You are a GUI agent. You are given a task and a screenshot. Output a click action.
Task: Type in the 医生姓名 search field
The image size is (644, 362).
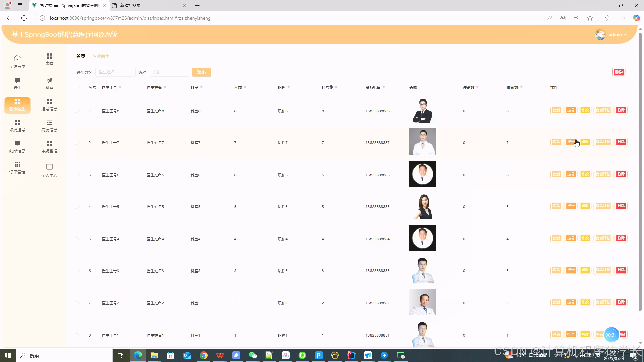(x=115, y=72)
